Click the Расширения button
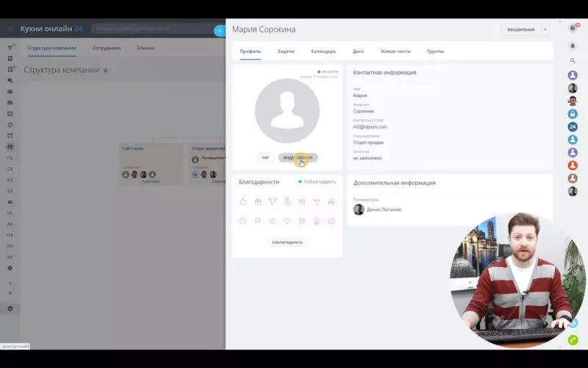 pyautogui.click(x=521, y=29)
